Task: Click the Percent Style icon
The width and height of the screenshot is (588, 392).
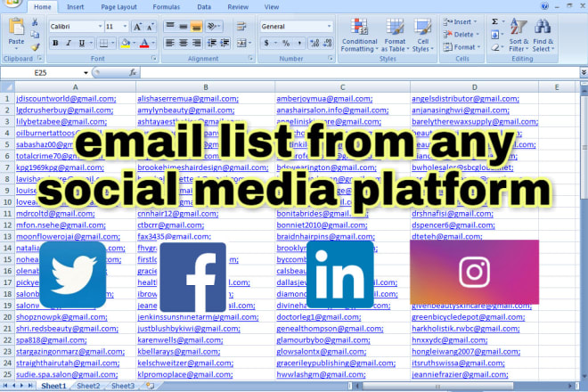Action: (x=286, y=43)
